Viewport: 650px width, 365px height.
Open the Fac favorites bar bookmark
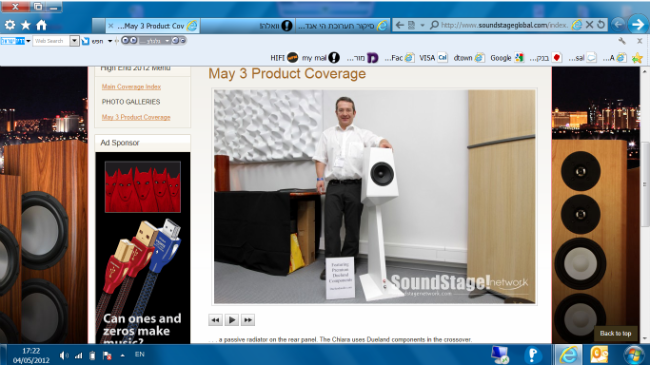[399, 58]
